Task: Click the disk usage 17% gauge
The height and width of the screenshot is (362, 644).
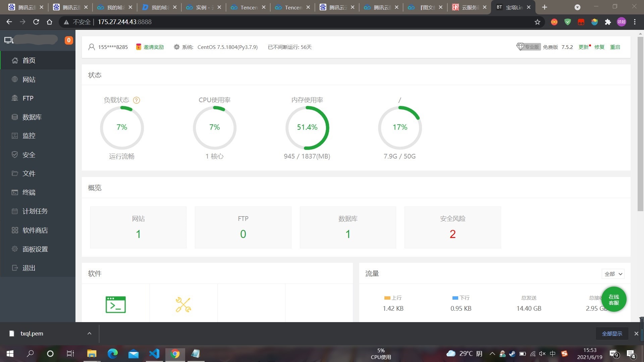Action: (400, 128)
